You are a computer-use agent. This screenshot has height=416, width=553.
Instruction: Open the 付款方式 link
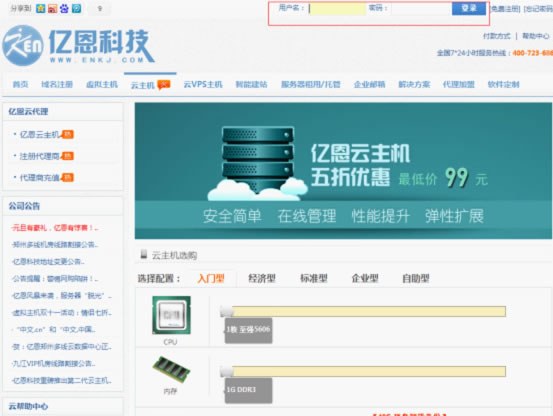(497, 36)
